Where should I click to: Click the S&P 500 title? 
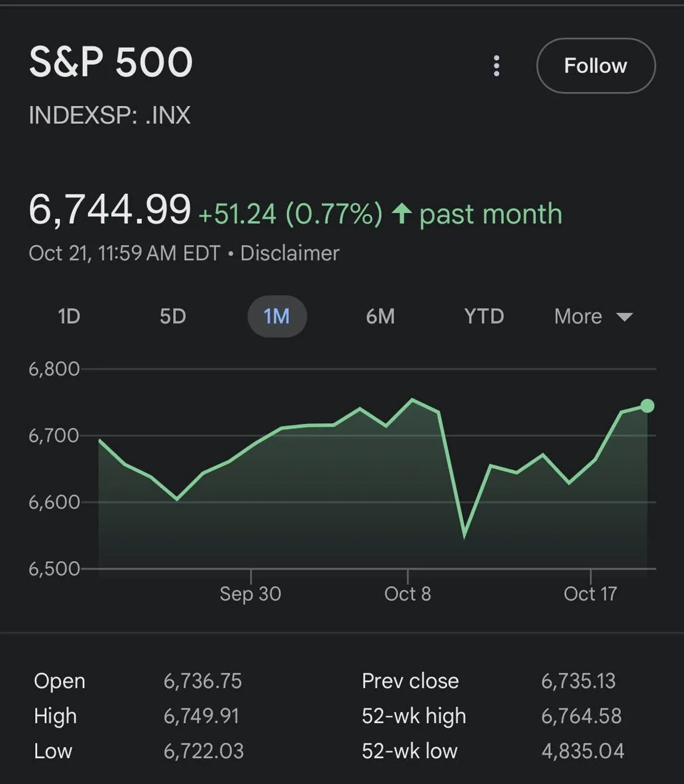(111, 62)
